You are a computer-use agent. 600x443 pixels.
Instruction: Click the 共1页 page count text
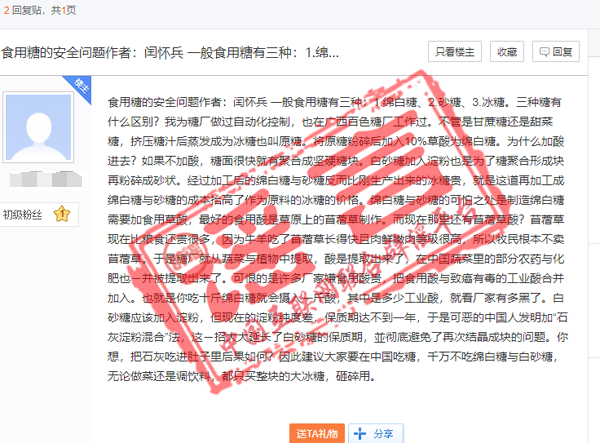[63, 9]
